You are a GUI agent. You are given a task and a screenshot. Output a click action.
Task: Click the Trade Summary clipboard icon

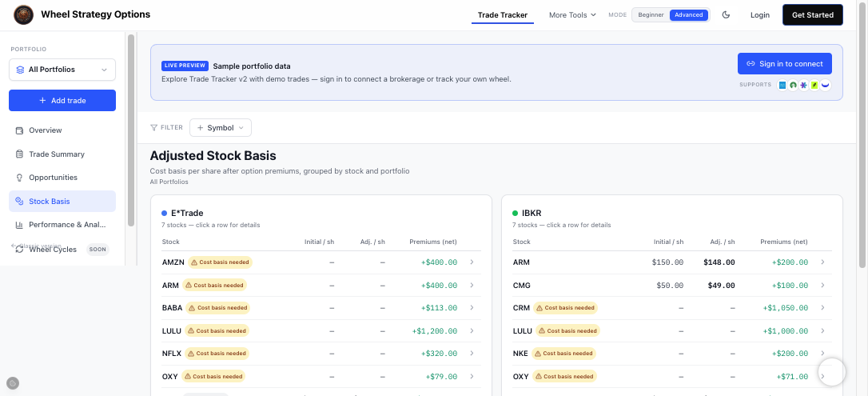point(19,154)
